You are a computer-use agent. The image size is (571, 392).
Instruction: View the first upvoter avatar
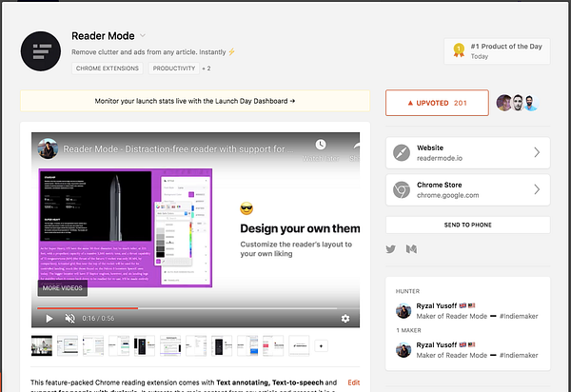click(x=504, y=103)
